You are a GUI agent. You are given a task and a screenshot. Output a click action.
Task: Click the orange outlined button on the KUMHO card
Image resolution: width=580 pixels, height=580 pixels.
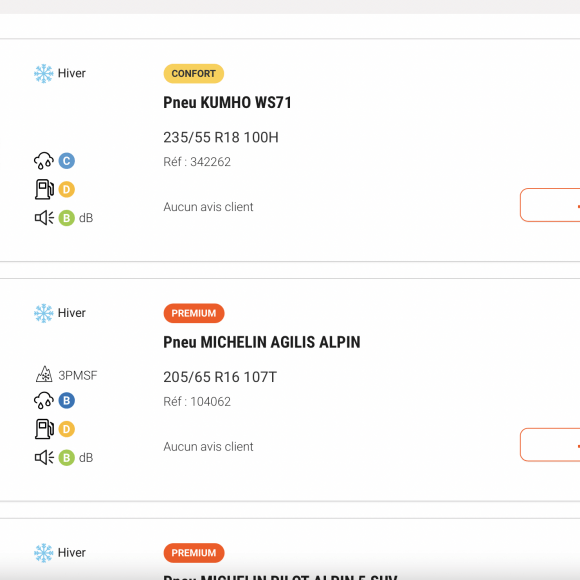[550, 205]
